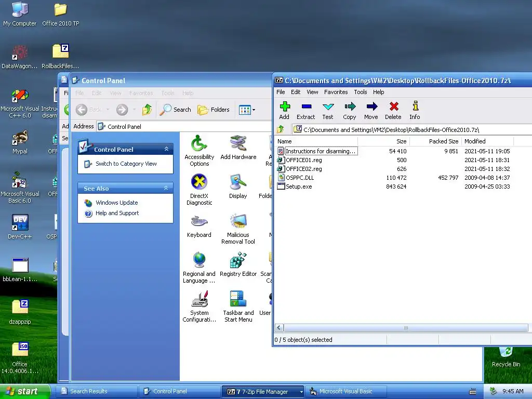The image size is (532, 399).
Task: Open the Favorites menu in 7-Zip
Action: (x=336, y=92)
